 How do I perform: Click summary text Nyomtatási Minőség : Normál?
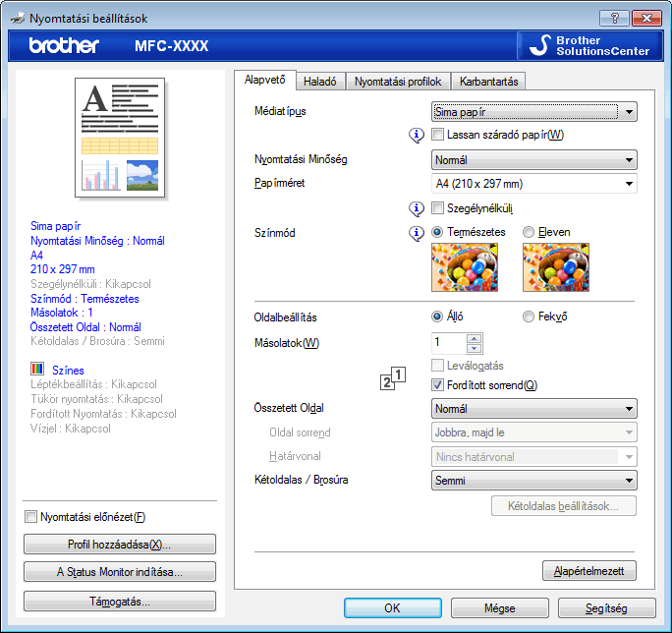tap(97, 241)
